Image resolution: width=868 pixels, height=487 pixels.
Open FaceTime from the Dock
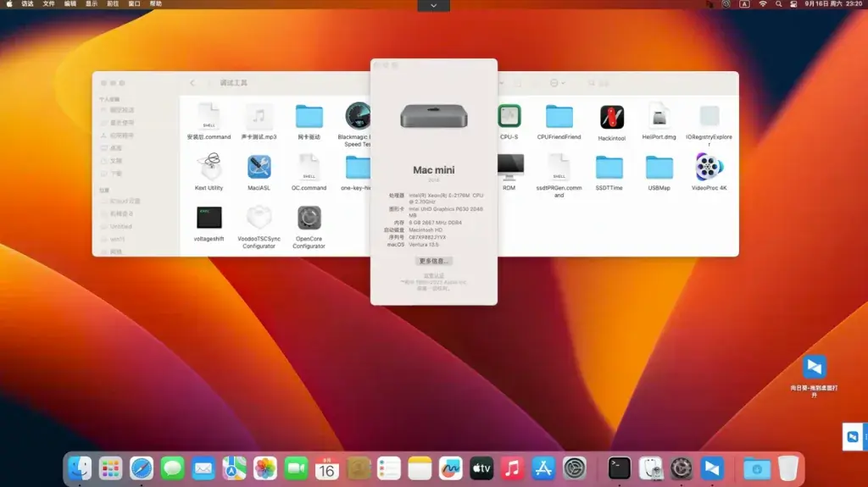[x=296, y=468]
